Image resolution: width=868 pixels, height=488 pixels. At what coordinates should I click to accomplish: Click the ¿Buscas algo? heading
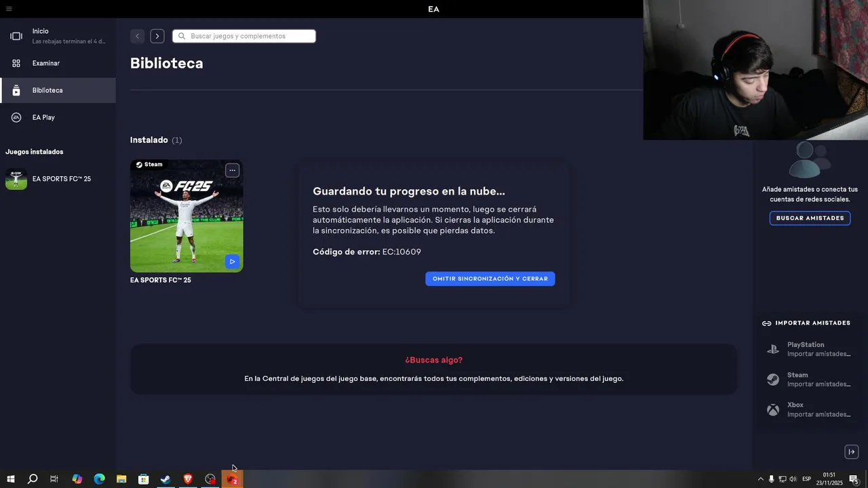[x=434, y=360]
